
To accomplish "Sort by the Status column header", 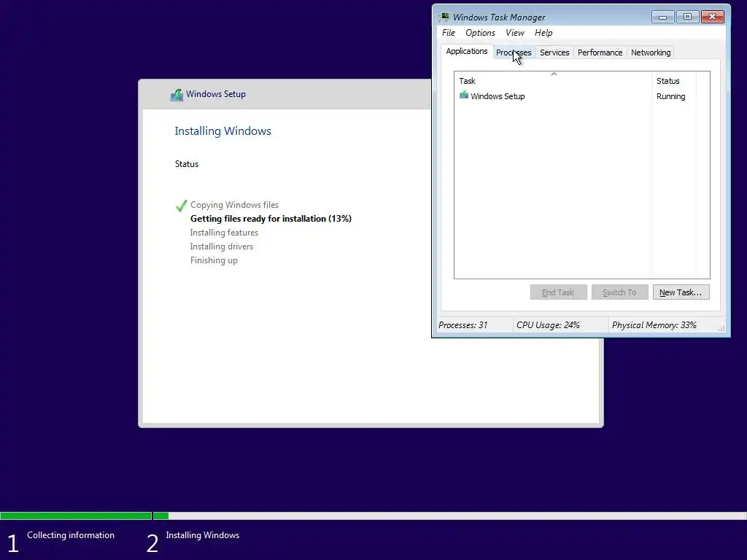I will [673, 81].
